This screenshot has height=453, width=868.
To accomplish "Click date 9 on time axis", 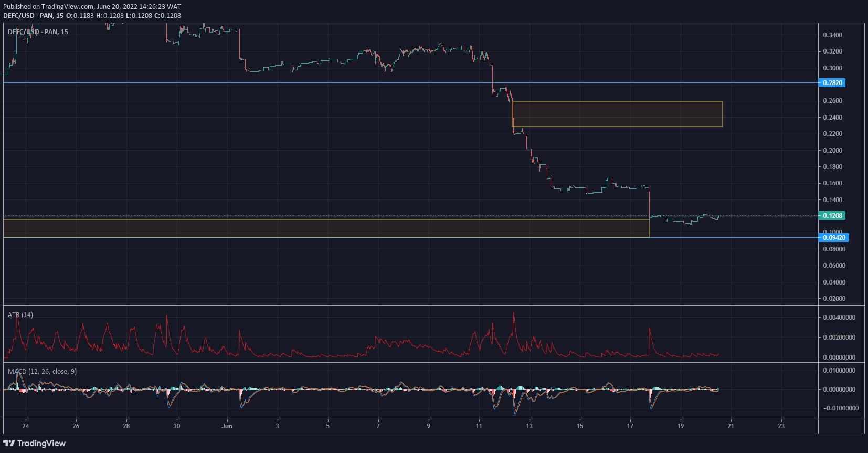I will pos(429,426).
